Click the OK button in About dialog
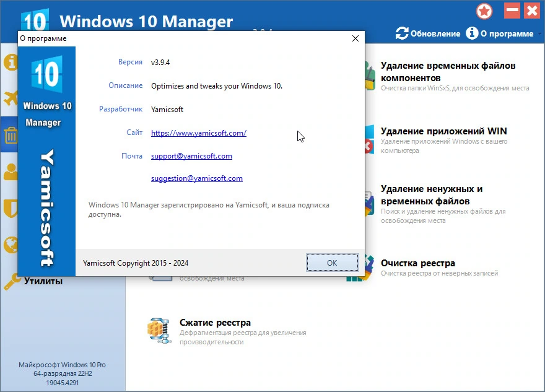545x392 pixels. [x=332, y=263]
